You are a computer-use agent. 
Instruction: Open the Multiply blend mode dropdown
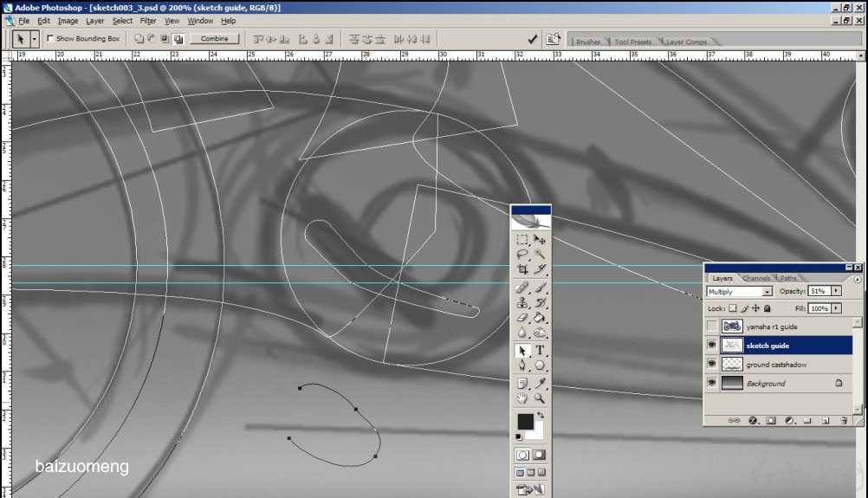[x=767, y=292]
